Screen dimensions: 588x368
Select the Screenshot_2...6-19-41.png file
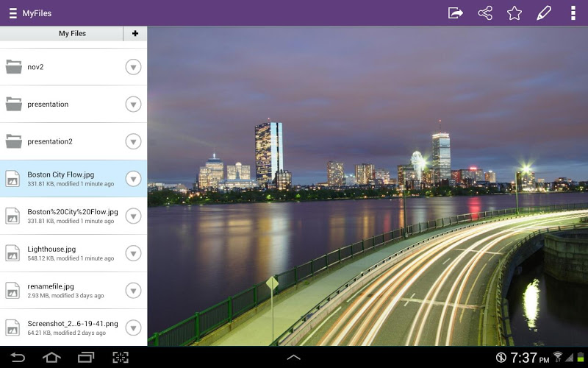(x=73, y=328)
